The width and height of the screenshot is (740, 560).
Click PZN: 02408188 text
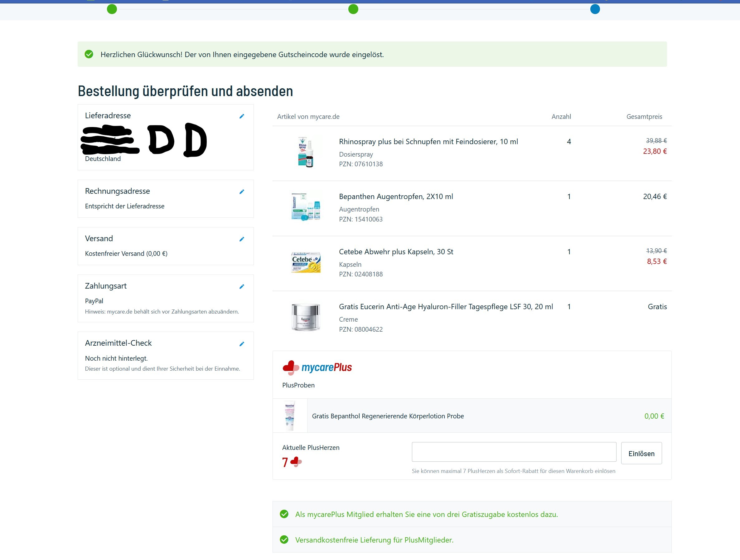point(360,274)
